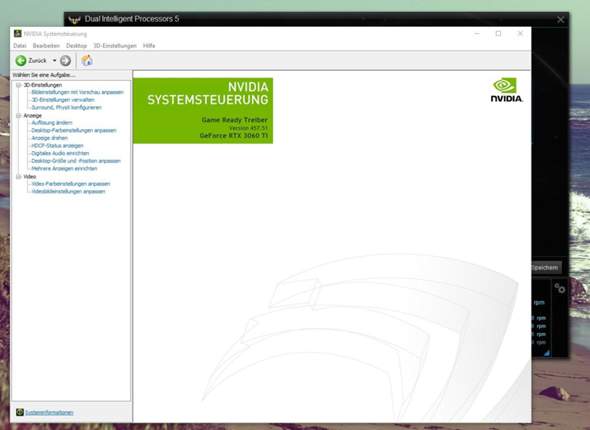Open Desktop-Farbeinstellungen anpassen task
The height and width of the screenshot is (430, 590).
pyautogui.click(x=74, y=130)
